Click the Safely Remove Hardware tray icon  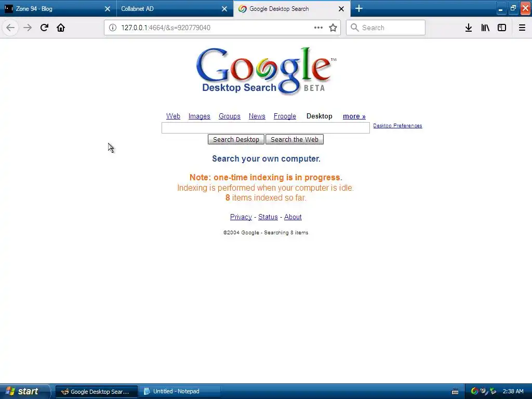click(493, 391)
